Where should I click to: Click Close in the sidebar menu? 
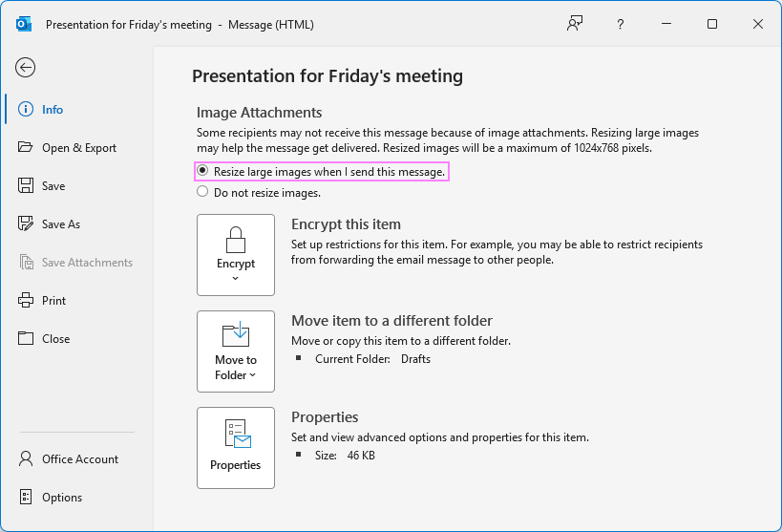point(44,338)
